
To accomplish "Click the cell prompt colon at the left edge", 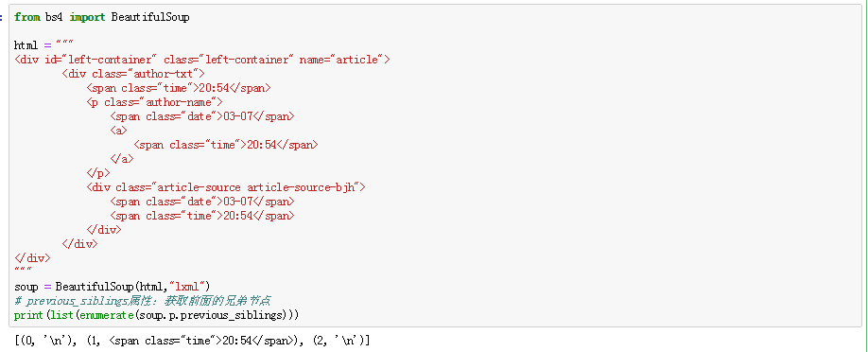I will 2,17.
